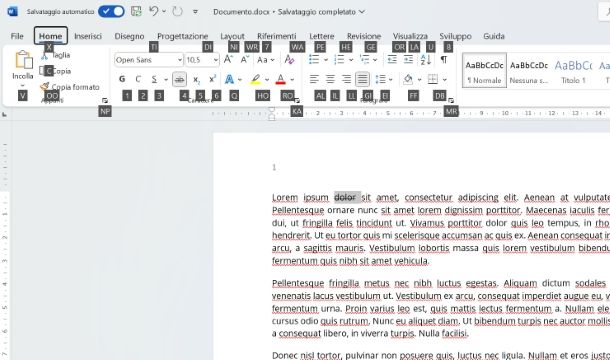Apply yellow highlight color

255,79
